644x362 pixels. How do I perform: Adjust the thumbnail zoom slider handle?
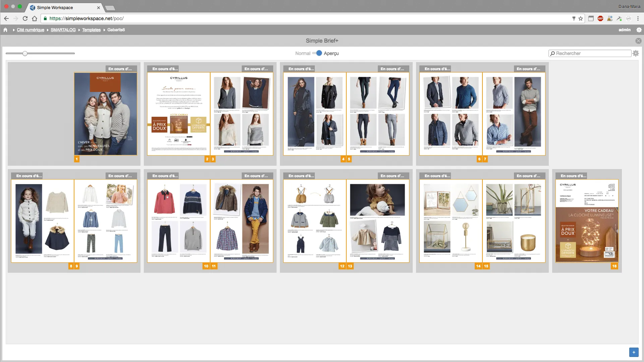[x=25, y=53]
